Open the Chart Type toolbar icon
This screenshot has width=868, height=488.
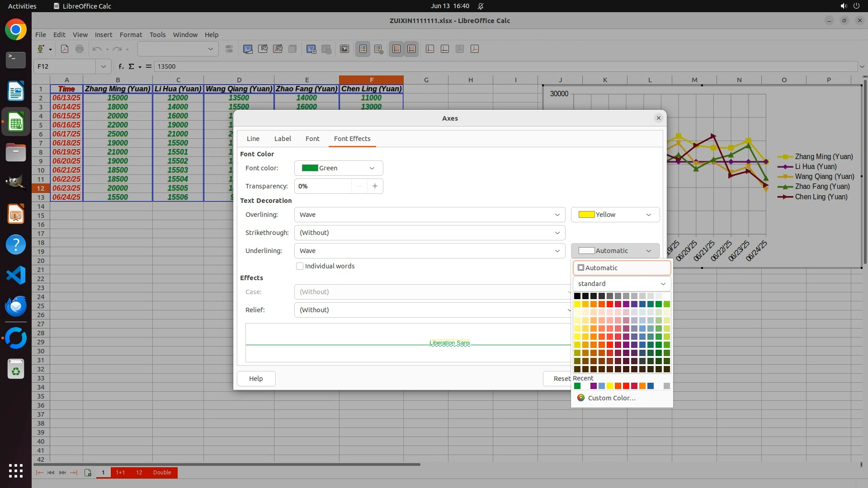point(248,49)
